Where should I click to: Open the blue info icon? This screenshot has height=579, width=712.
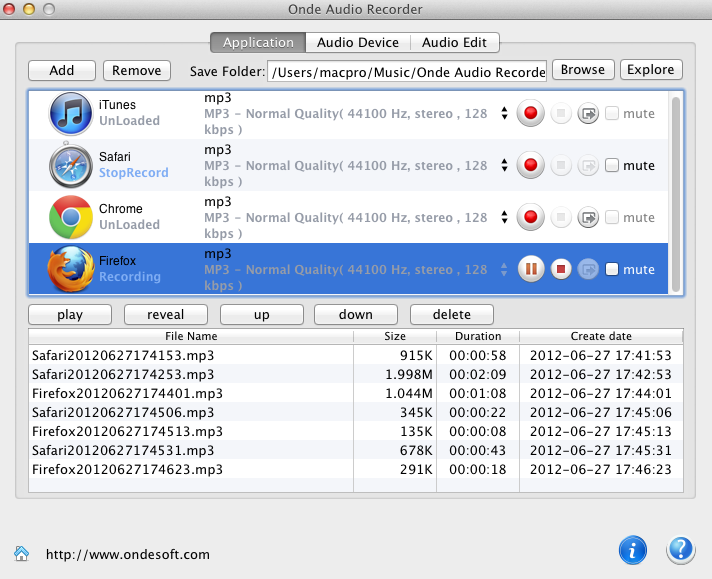coord(633,549)
